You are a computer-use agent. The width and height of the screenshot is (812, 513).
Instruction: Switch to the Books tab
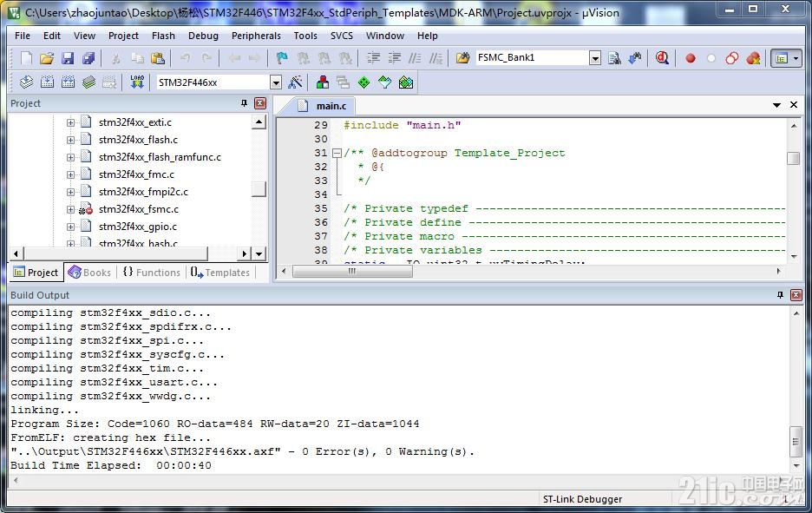[89, 273]
